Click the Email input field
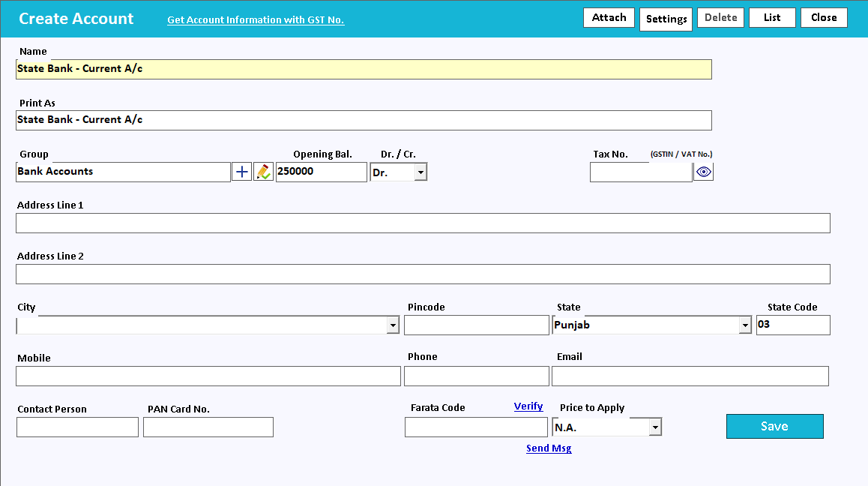The height and width of the screenshot is (486, 868). point(690,376)
